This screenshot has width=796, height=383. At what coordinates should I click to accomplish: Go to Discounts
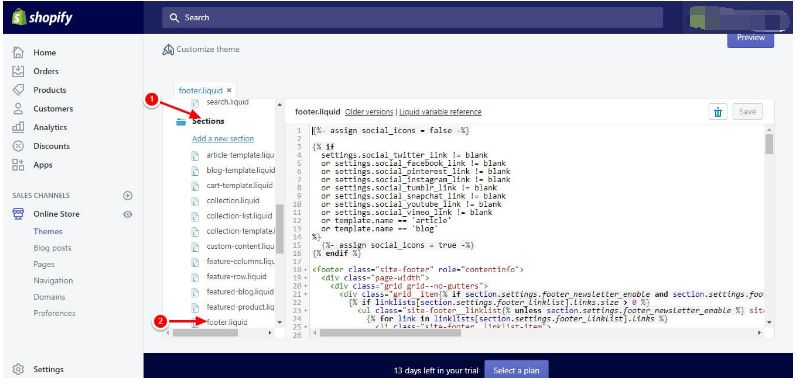(51, 146)
